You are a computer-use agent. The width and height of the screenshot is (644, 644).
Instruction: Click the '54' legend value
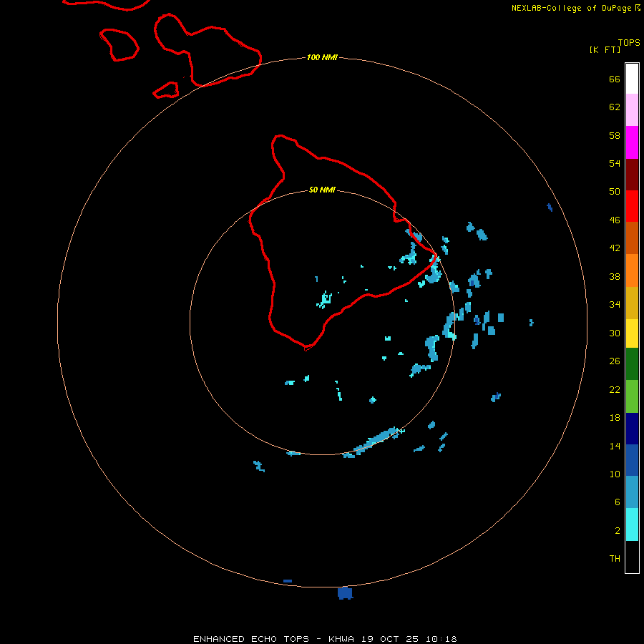pyautogui.click(x=615, y=163)
